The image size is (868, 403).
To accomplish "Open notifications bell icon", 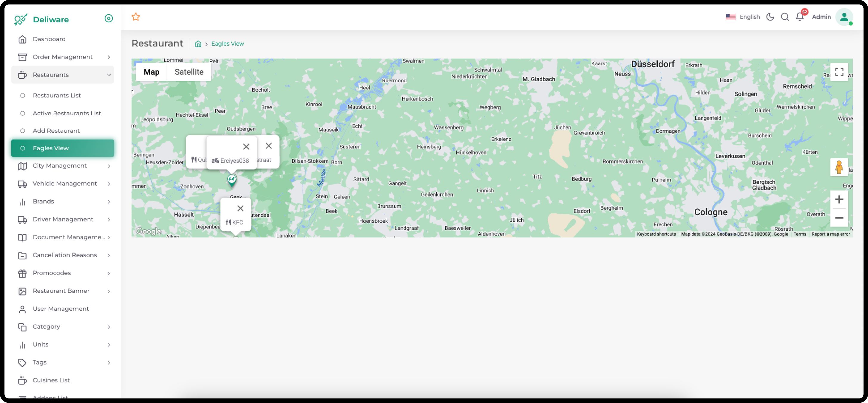I will click(800, 16).
